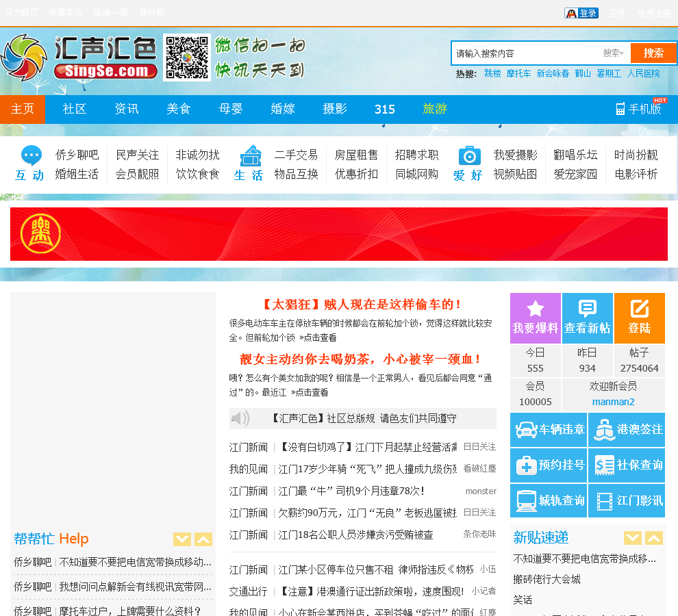The width and height of the screenshot is (678, 616).
Task: Open 我要爆料 star tile
Action: 536,318
